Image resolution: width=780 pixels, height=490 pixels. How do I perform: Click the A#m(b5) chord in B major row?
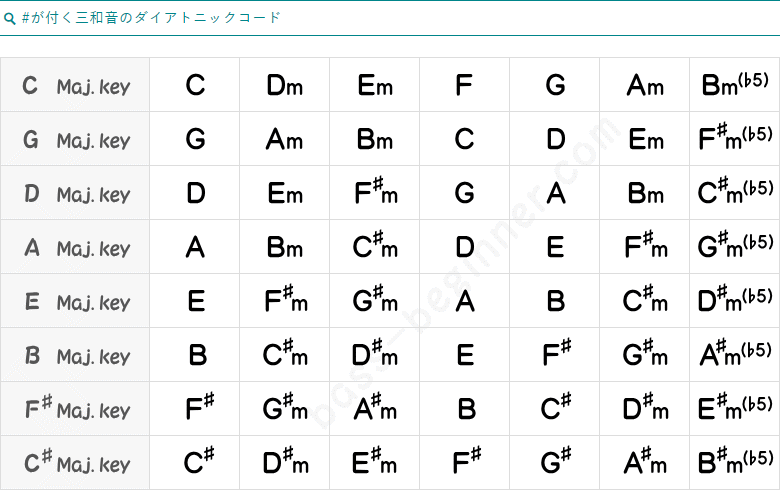[735, 355]
